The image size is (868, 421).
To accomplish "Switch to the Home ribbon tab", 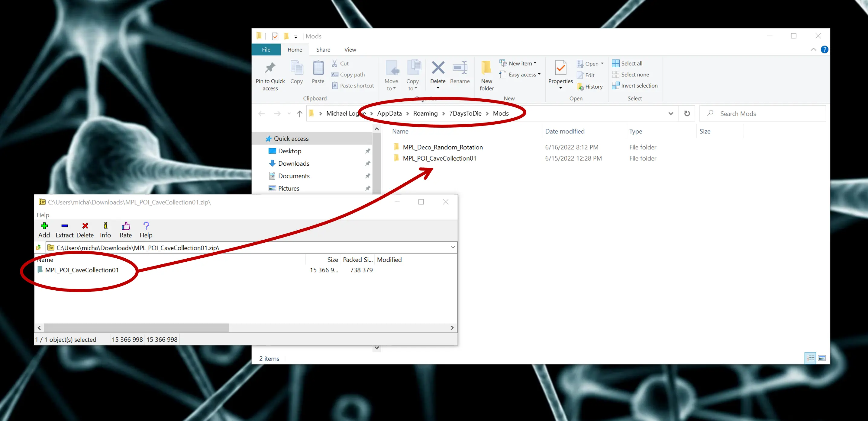I will 295,49.
